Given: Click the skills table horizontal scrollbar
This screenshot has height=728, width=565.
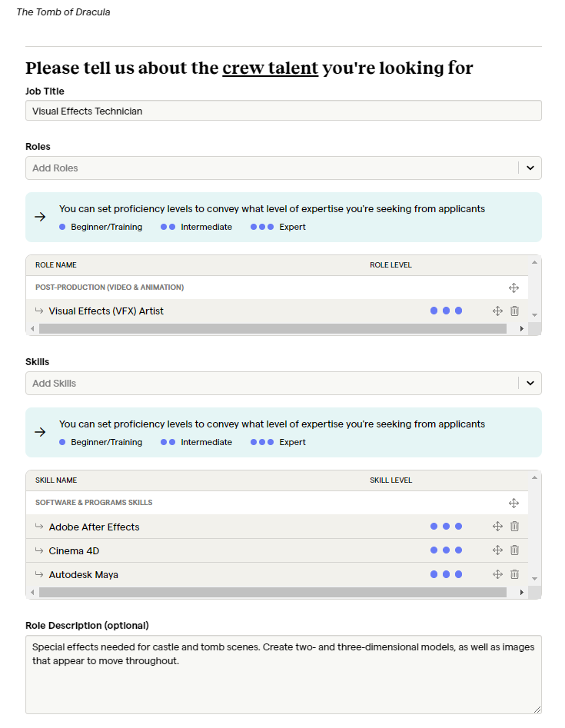Looking at the screenshot, I should (273, 593).
